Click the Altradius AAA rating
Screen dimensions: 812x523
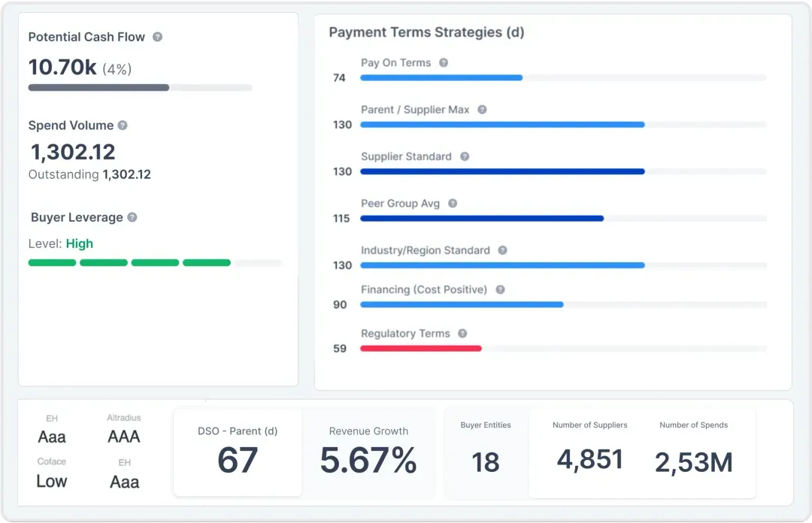click(x=124, y=437)
